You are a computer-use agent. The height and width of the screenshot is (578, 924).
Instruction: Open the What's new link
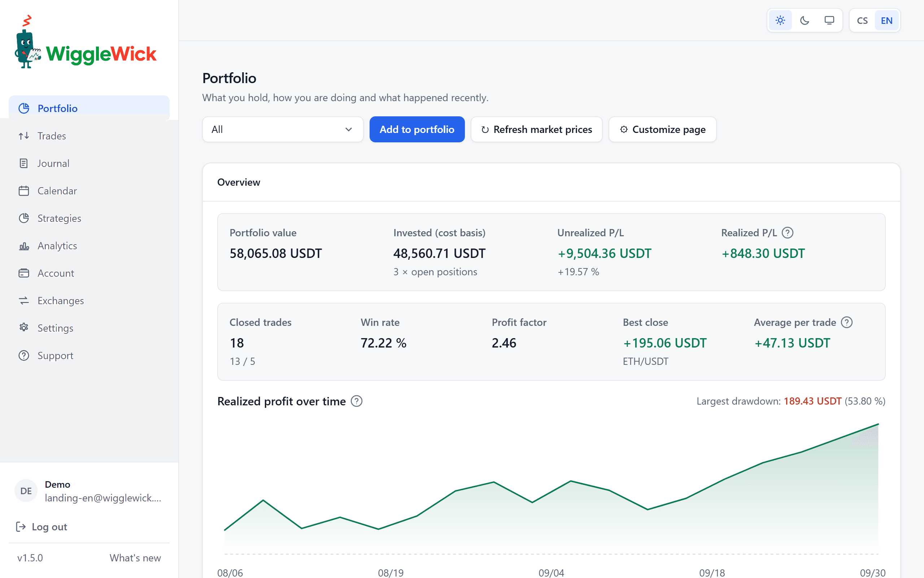[x=135, y=558]
